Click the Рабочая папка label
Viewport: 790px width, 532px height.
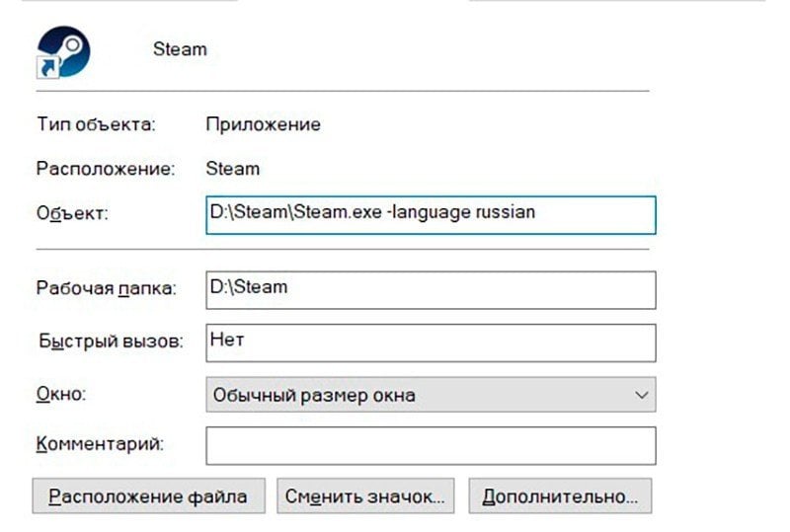click(107, 288)
